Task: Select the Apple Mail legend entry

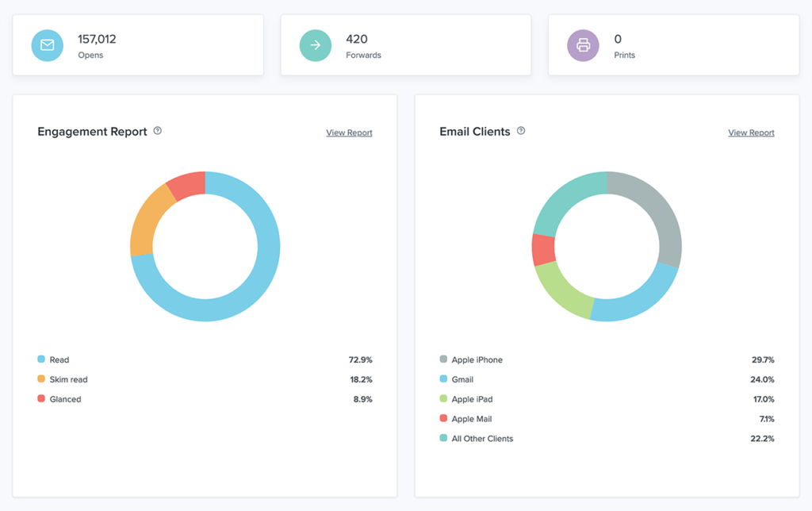Action: coord(607,419)
